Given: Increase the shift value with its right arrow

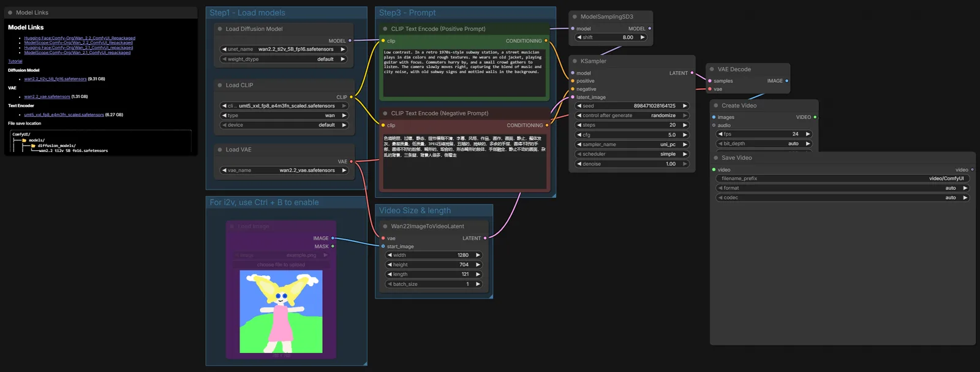Looking at the screenshot, I should click(x=643, y=37).
